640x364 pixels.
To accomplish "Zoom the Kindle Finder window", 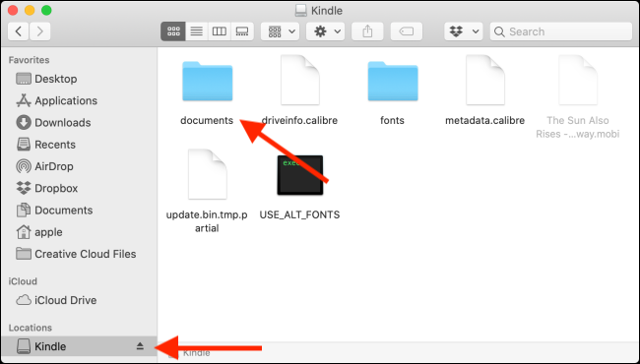I will click(46, 10).
